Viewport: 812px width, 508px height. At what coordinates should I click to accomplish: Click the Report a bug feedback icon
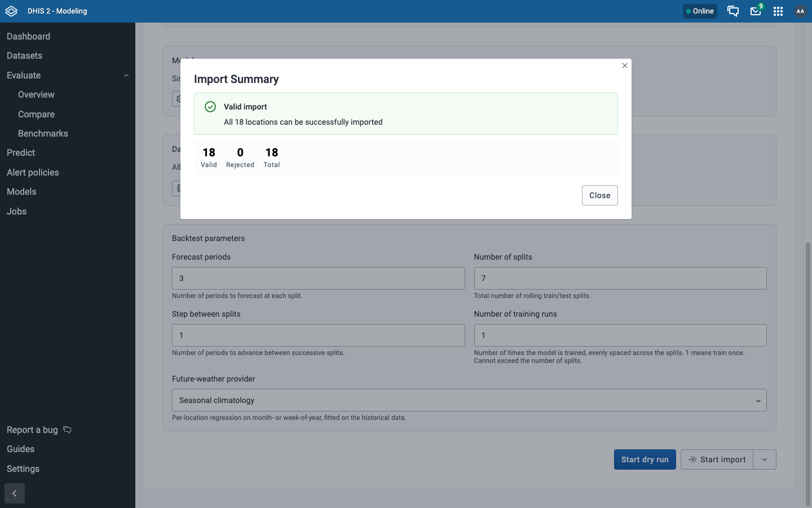[x=67, y=430]
